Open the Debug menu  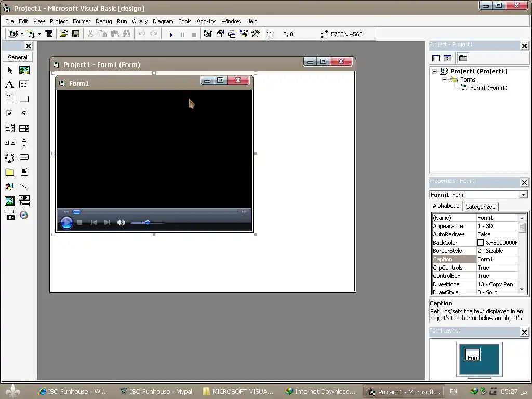pyautogui.click(x=103, y=21)
